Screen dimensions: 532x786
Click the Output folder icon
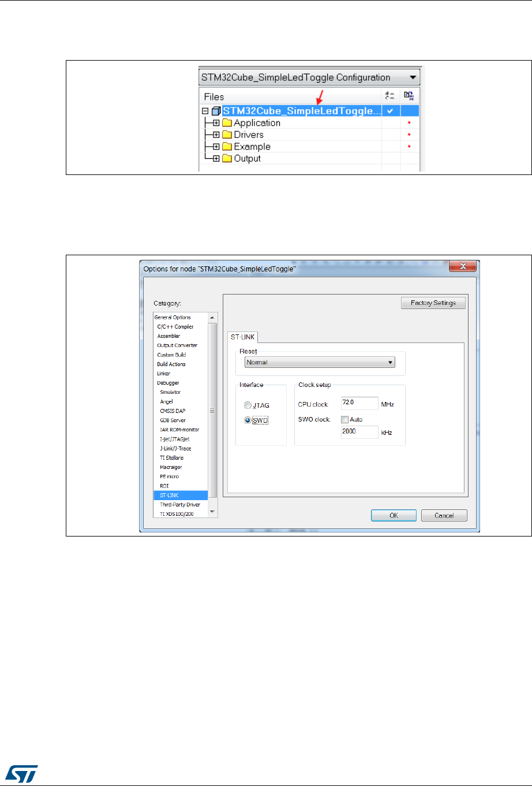point(227,158)
